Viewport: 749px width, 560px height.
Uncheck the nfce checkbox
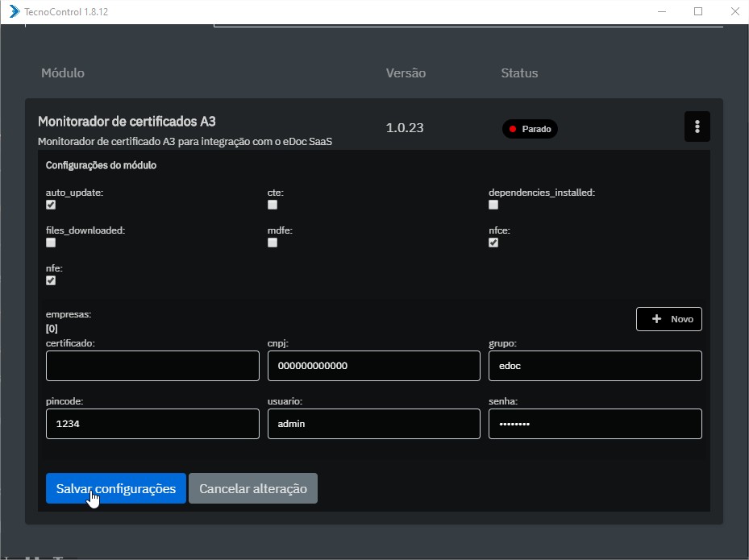point(493,243)
